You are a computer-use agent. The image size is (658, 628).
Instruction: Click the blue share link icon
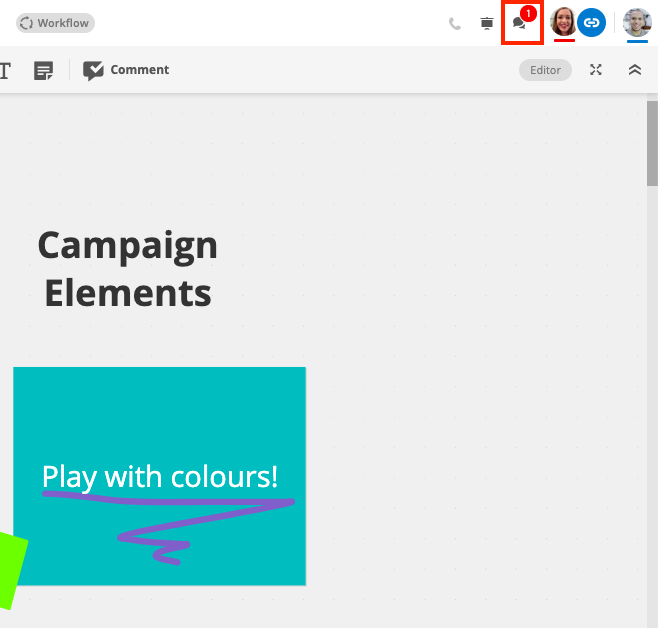(x=591, y=22)
